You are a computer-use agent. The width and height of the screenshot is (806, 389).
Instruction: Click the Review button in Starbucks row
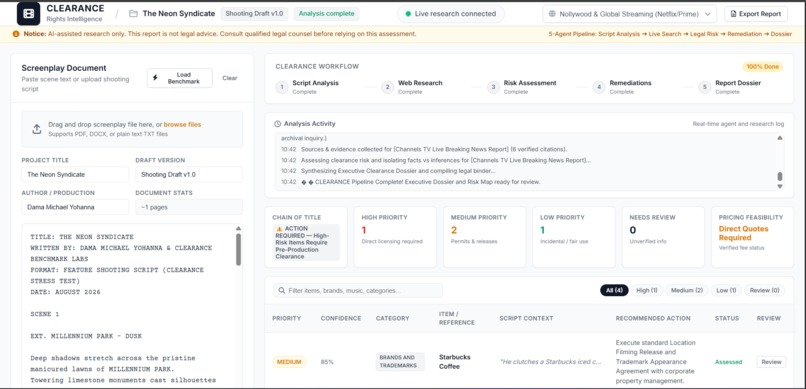771,362
